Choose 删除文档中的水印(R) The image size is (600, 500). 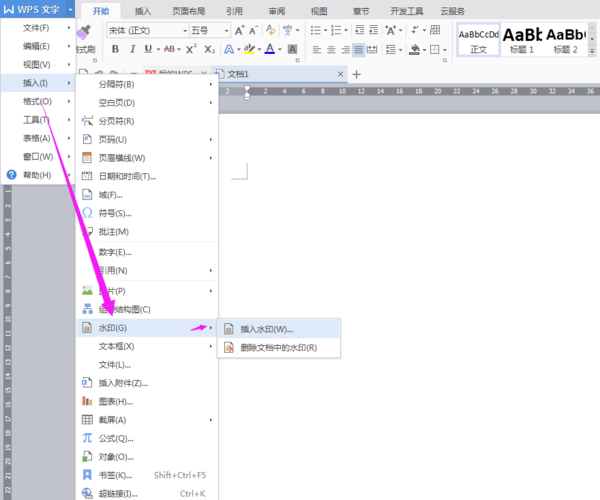[279, 347]
